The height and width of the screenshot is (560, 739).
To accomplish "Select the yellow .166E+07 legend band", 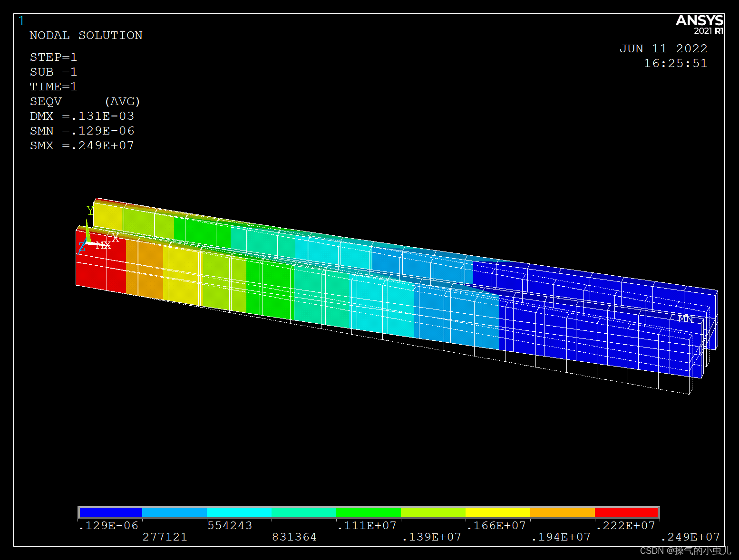I will (x=497, y=512).
